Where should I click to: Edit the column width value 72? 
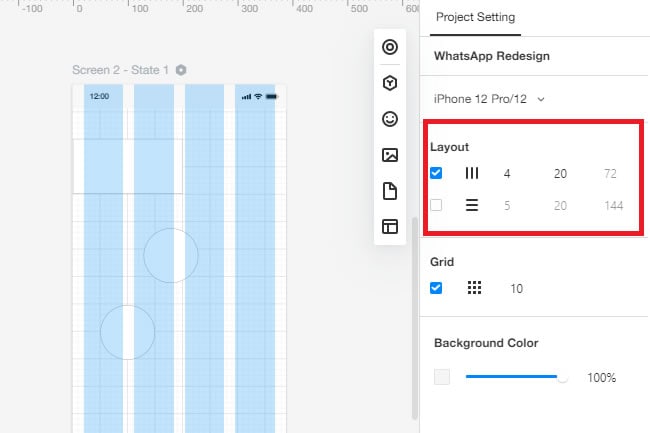coord(610,174)
